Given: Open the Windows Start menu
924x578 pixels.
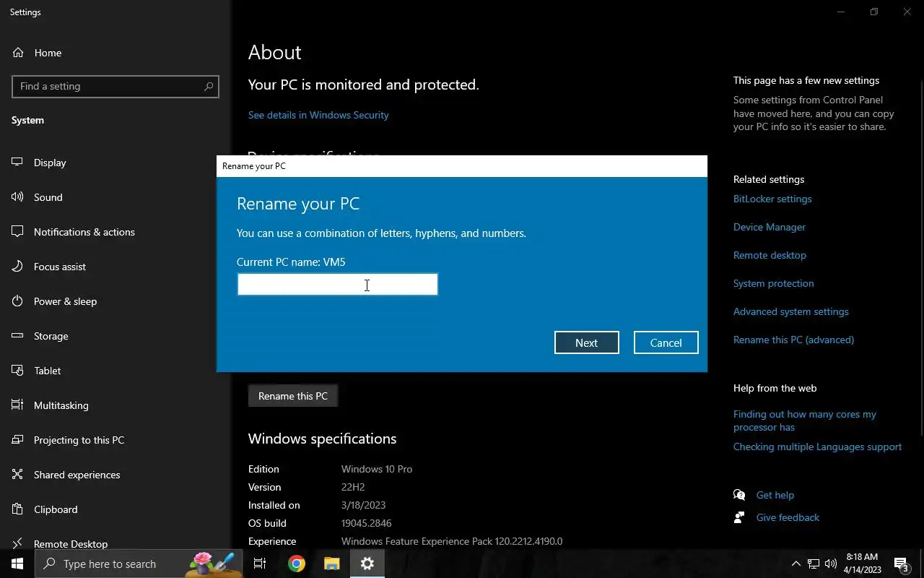Looking at the screenshot, I should click(x=17, y=564).
